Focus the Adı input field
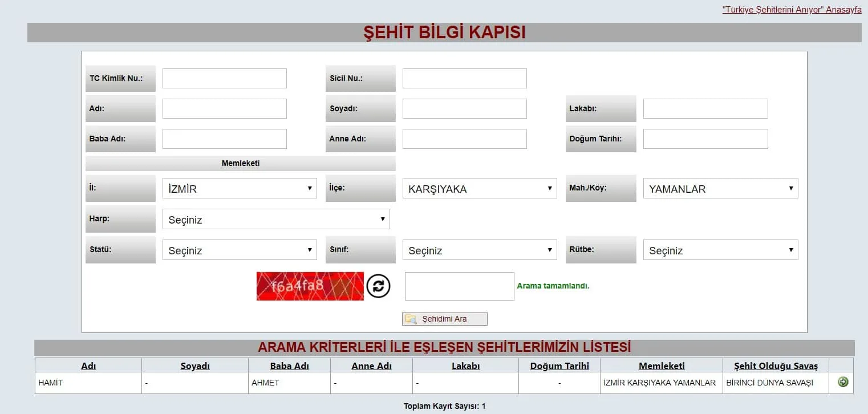The height and width of the screenshot is (414, 868). click(225, 109)
